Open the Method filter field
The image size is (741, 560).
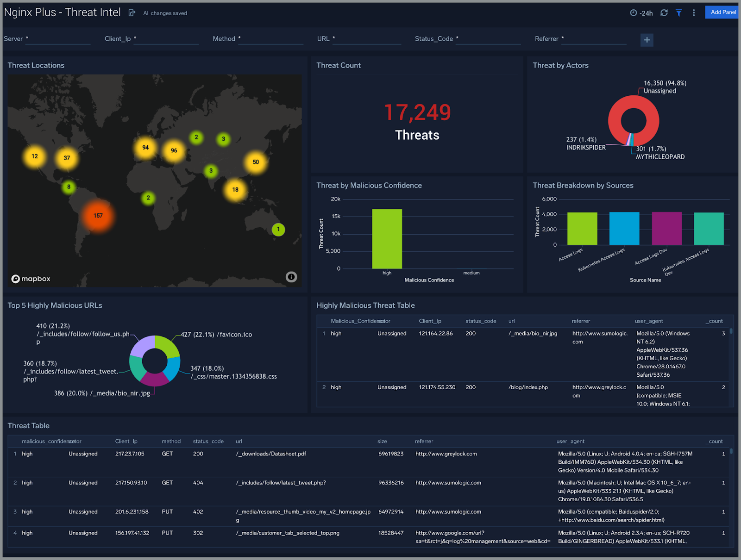(x=271, y=39)
